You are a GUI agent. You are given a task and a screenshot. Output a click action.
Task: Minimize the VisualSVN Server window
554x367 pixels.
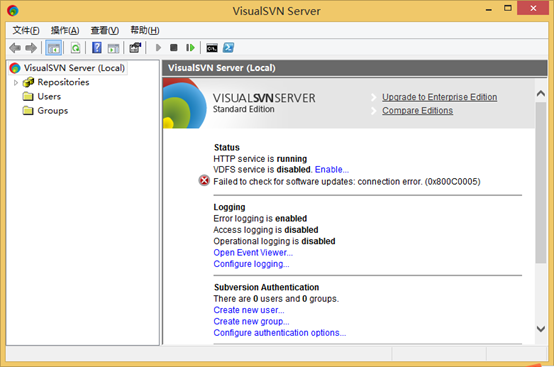point(489,9)
